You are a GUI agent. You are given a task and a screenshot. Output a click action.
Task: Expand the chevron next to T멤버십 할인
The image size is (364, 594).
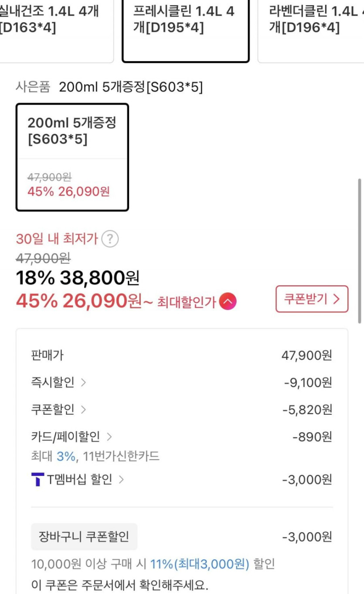[x=121, y=480]
